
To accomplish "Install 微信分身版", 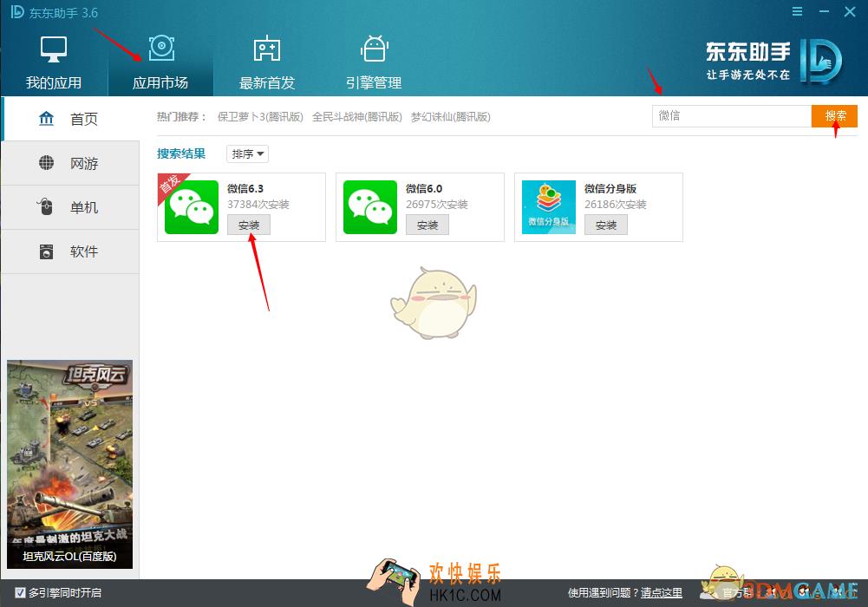I will coord(606,225).
